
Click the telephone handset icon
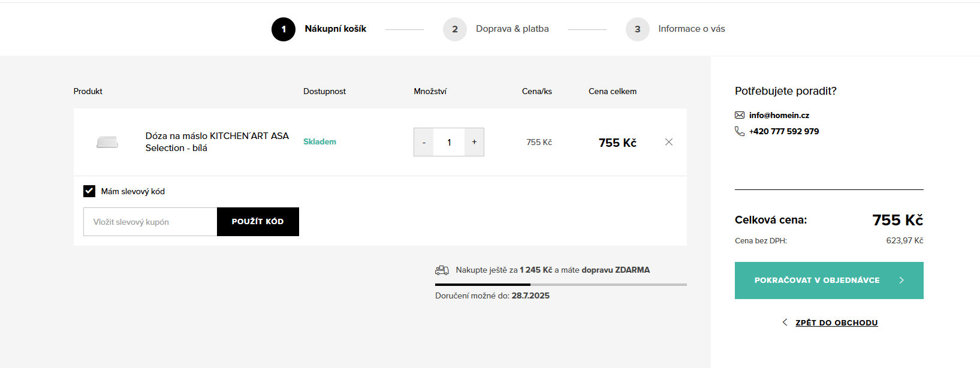pyautogui.click(x=740, y=131)
